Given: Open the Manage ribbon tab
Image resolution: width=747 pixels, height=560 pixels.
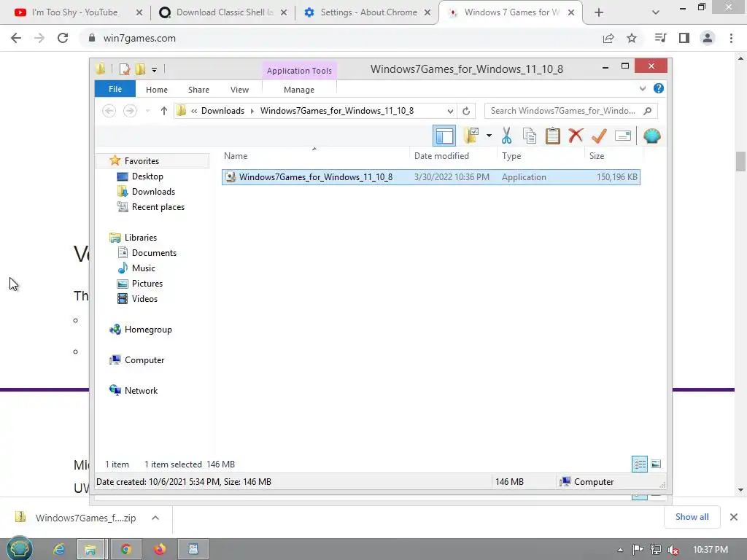Looking at the screenshot, I should [299, 90].
